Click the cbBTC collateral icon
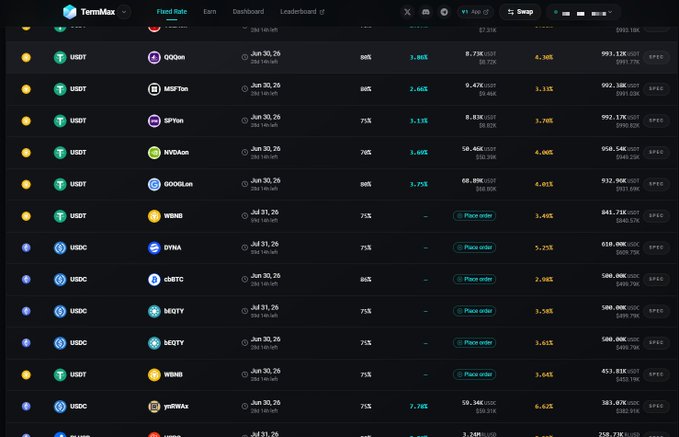This screenshot has height=437, width=679. click(x=154, y=279)
